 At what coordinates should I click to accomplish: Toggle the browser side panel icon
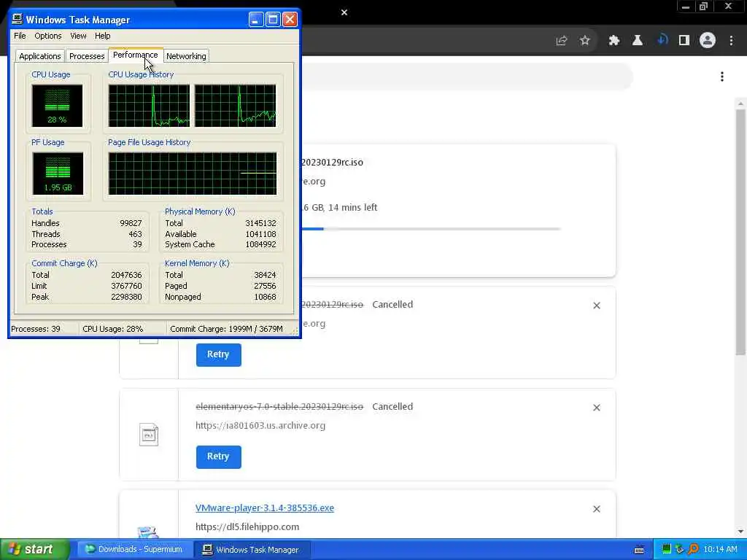[684, 41]
